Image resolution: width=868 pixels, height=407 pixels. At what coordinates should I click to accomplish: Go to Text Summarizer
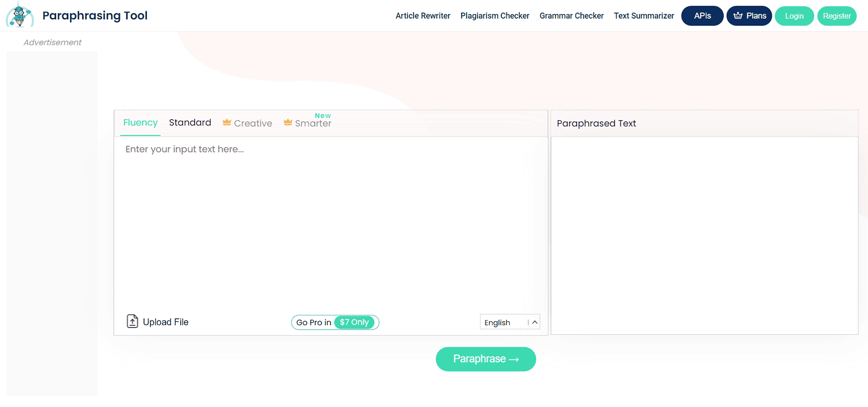click(x=644, y=15)
